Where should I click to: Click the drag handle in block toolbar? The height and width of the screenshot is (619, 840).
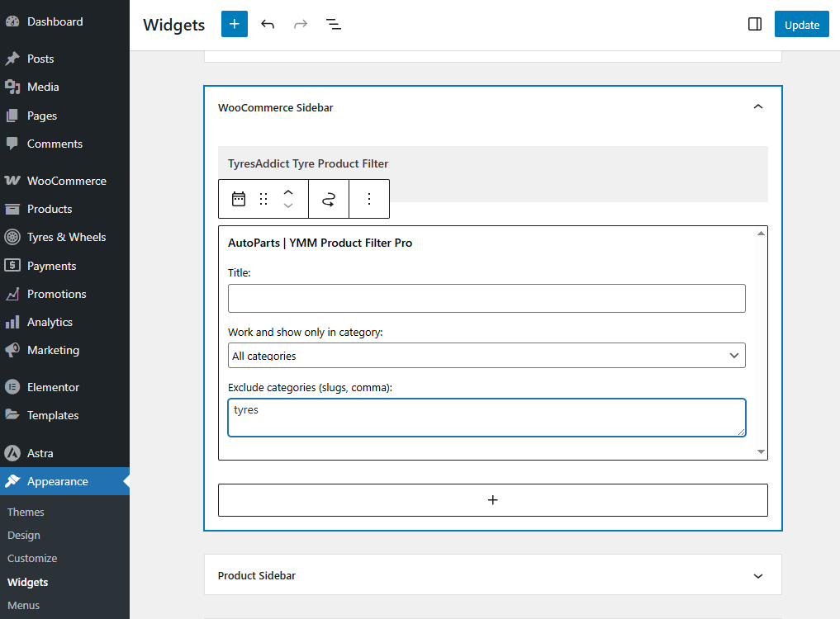[263, 199]
